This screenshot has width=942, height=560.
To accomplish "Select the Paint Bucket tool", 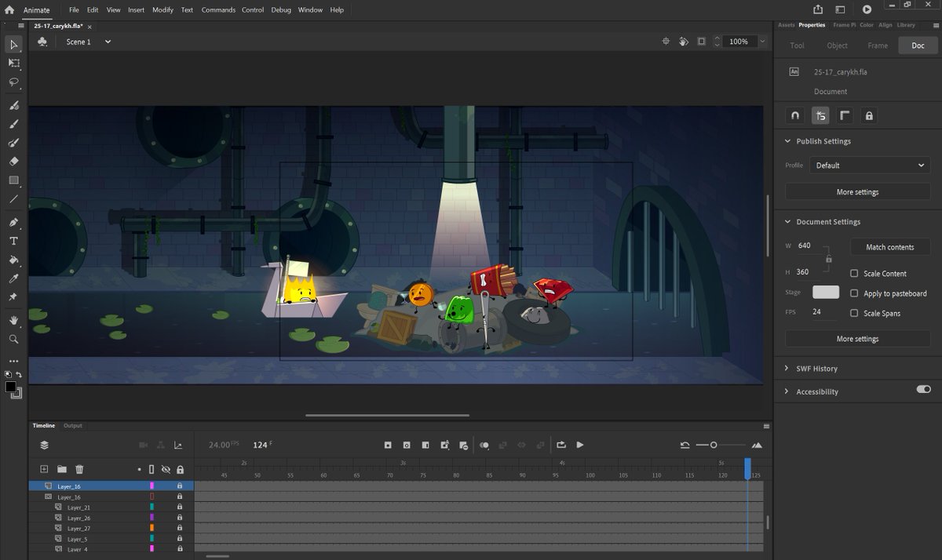I will click(x=13, y=260).
